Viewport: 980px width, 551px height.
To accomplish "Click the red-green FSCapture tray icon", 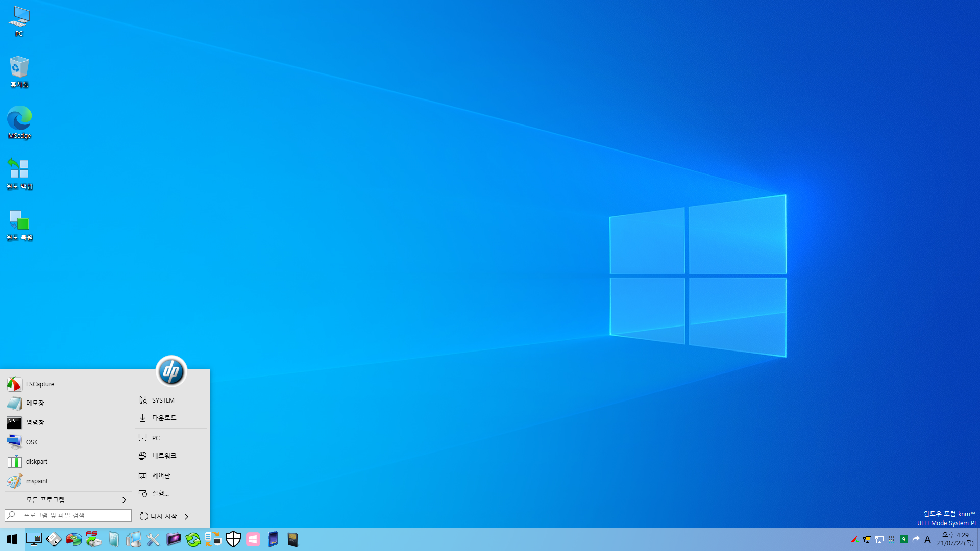I will (x=854, y=539).
